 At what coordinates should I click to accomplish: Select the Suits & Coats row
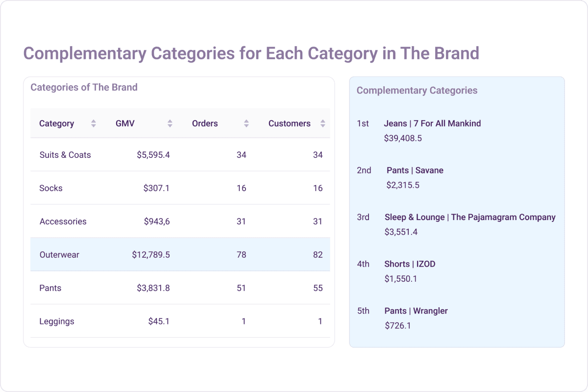click(x=180, y=154)
